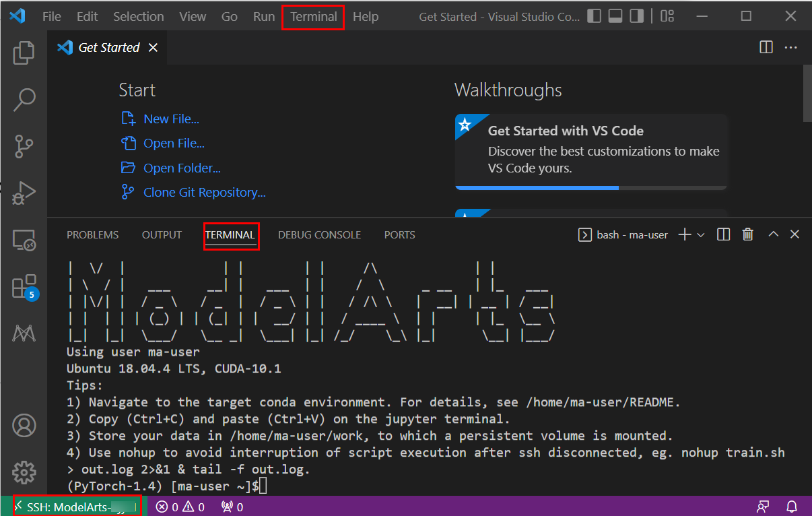Image resolution: width=812 pixels, height=516 pixels.
Task: Click the SSH: ModelArts remote indicator
Action: pyautogui.click(x=76, y=507)
